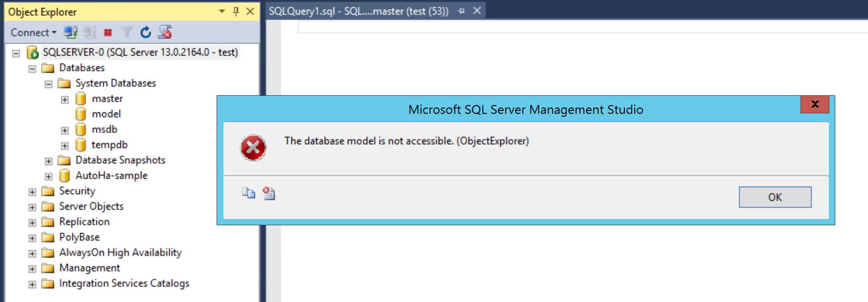The image size is (868, 302).
Task: Expand the Management node
Action: [x=32, y=269]
